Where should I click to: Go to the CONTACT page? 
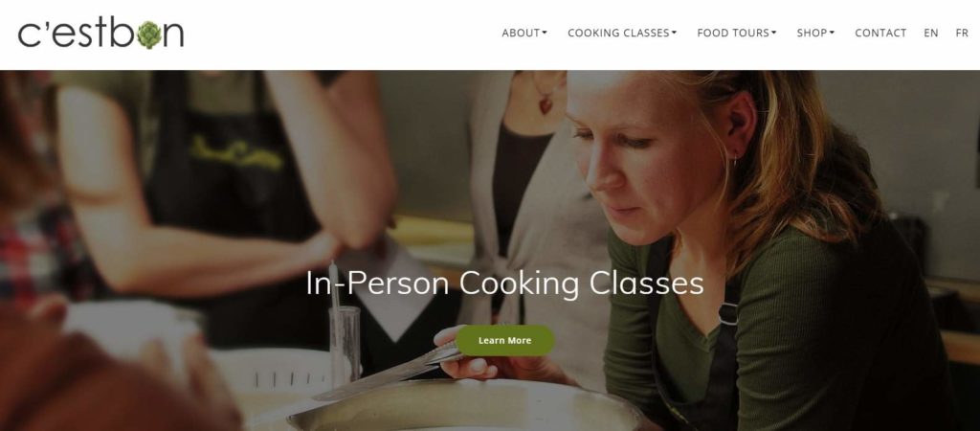880,33
